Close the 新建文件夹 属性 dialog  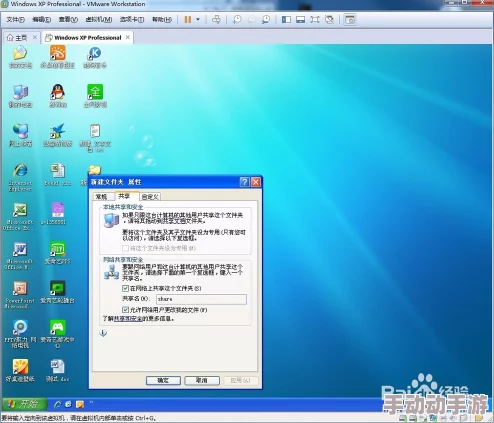[x=256, y=182]
